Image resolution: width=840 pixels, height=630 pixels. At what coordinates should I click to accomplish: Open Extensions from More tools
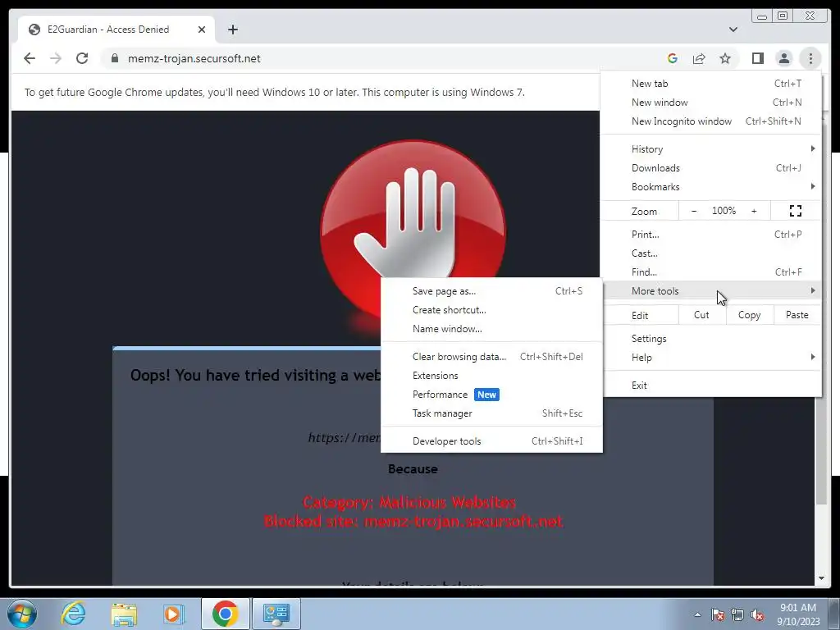pyautogui.click(x=492, y=376)
